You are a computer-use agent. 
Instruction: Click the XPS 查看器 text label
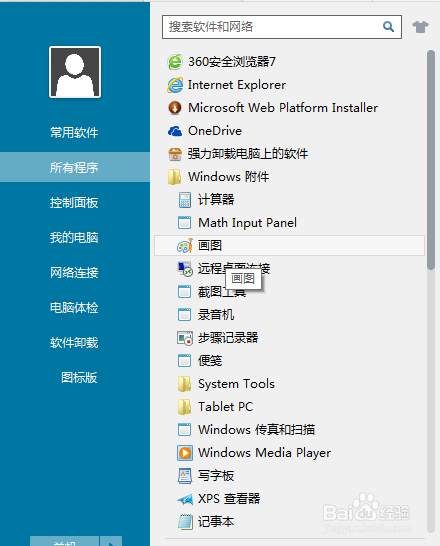coord(229,499)
